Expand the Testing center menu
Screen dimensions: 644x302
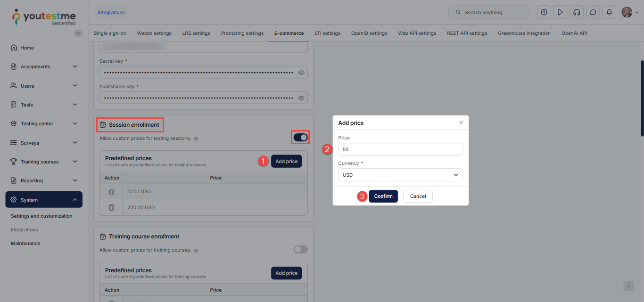pyautogui.click(x=44, y=123)
